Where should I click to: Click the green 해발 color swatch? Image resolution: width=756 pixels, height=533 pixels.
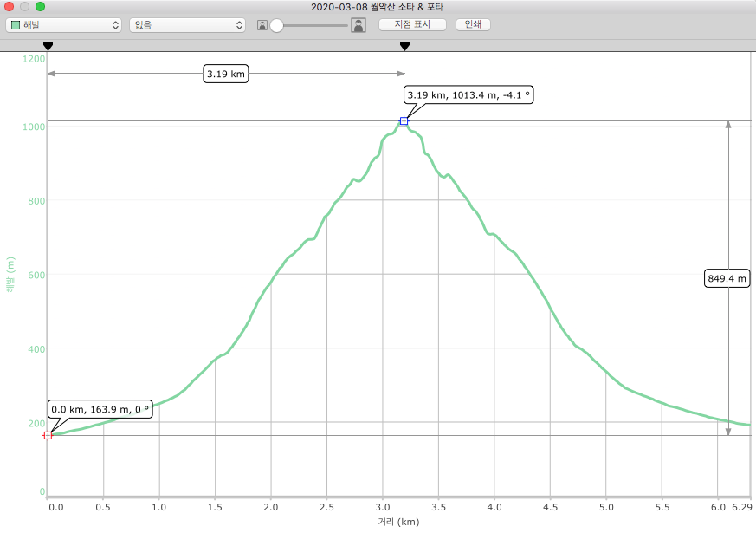pyautogui.click(x=16, y=25)
